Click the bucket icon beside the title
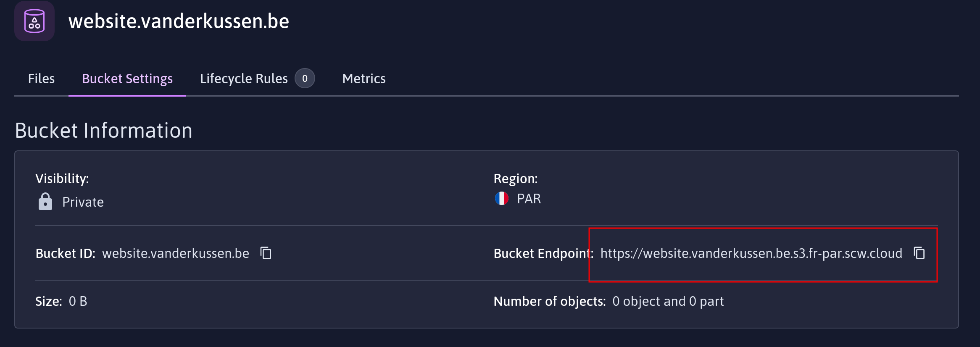The height and width of the screenshot is (347, 980). click(x=34, y=21)
